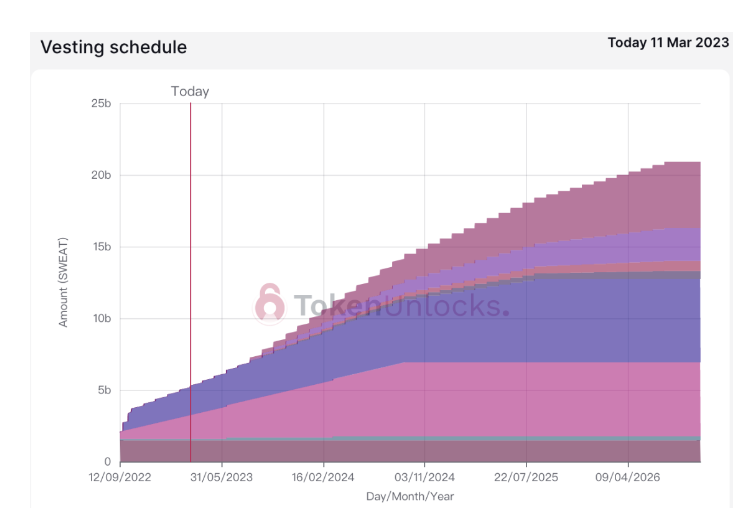
Task: Select the 16/02/2024 x-axis date label
Action: click(x=323, y=477)
